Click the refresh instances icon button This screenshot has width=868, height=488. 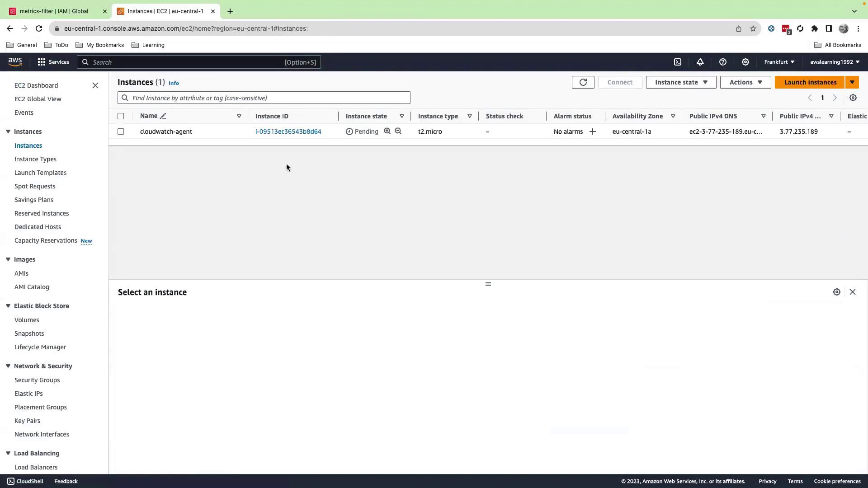click(x=583, y=82)
